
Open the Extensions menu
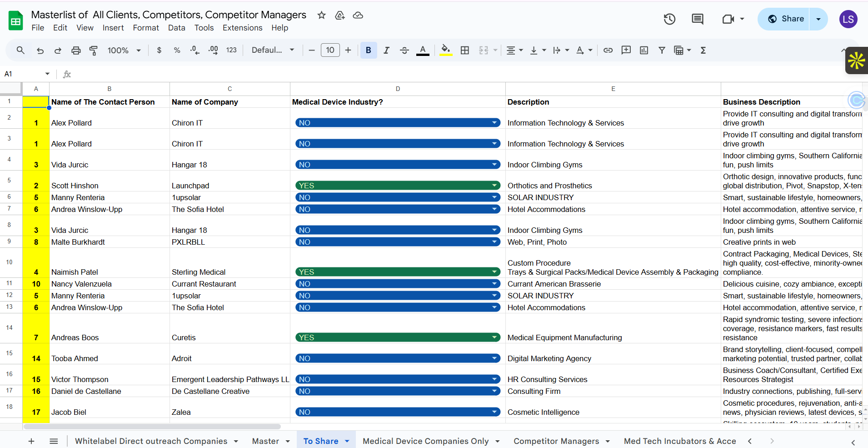click(242, 28)
